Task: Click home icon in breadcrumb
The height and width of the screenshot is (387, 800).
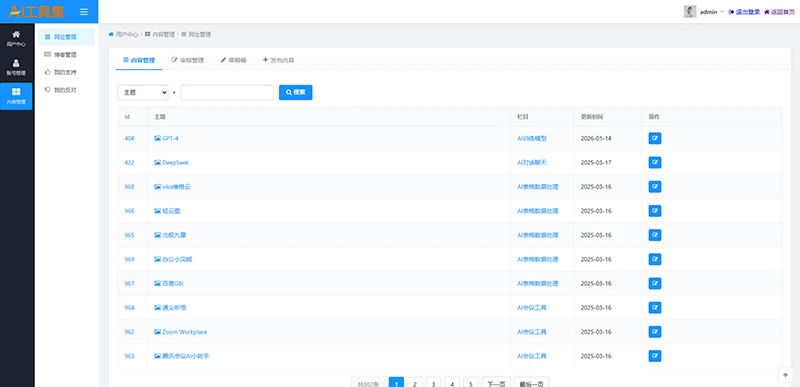Action: 111,34
